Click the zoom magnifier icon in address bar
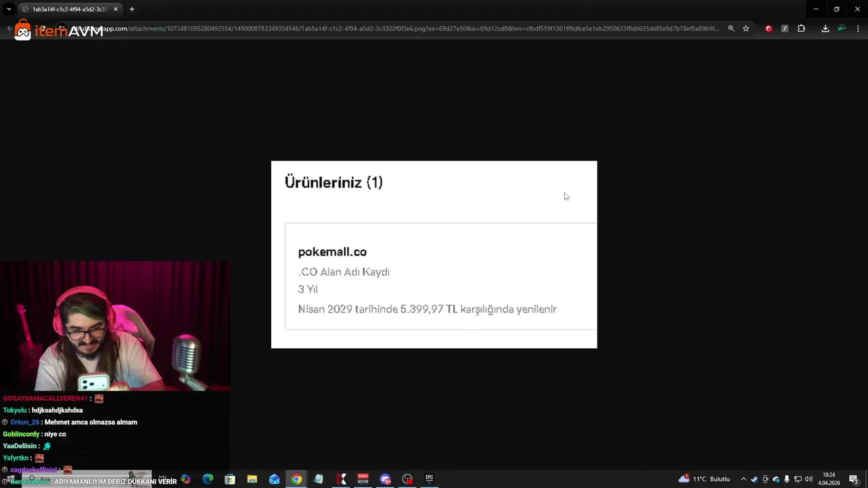 coord(731,28)
